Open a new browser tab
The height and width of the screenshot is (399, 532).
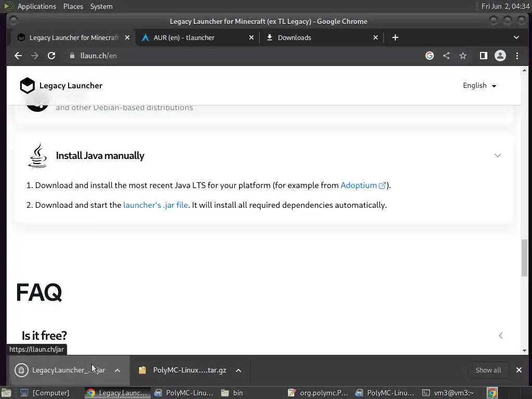[395, 37]
